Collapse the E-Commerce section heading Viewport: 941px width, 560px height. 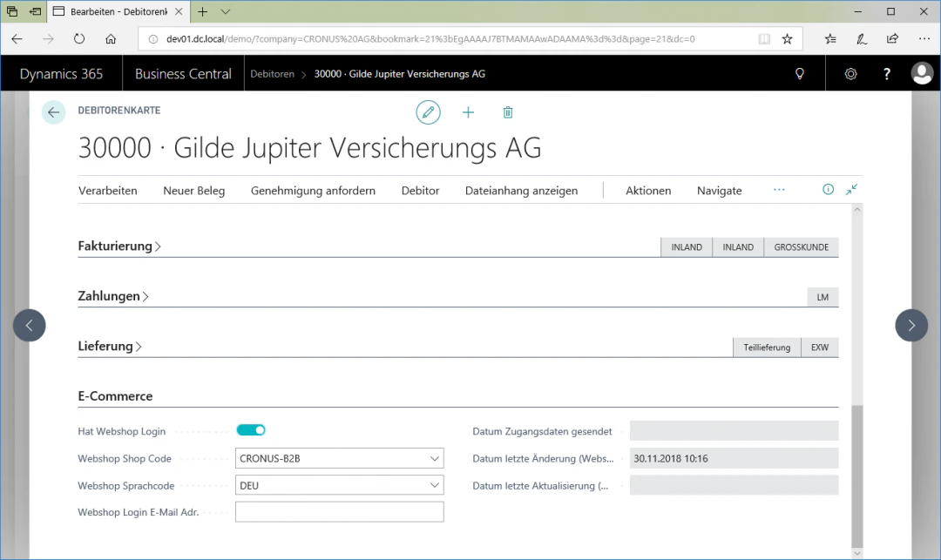coord(115,395)
